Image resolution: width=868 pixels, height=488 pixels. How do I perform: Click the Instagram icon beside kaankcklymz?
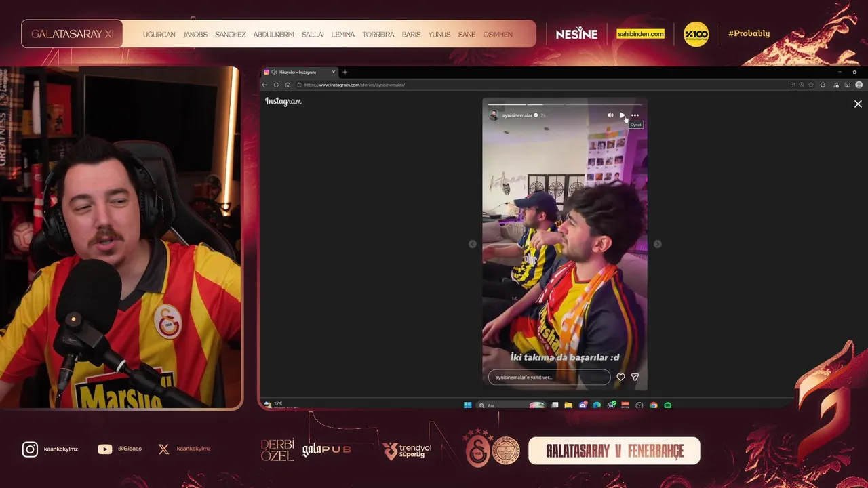pyautogui.click(x=30, y=449)
